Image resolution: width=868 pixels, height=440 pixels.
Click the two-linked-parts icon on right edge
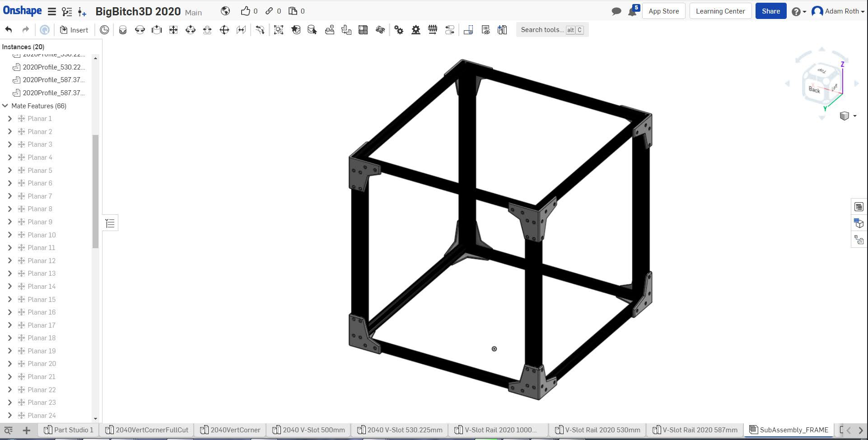[859, 240]
